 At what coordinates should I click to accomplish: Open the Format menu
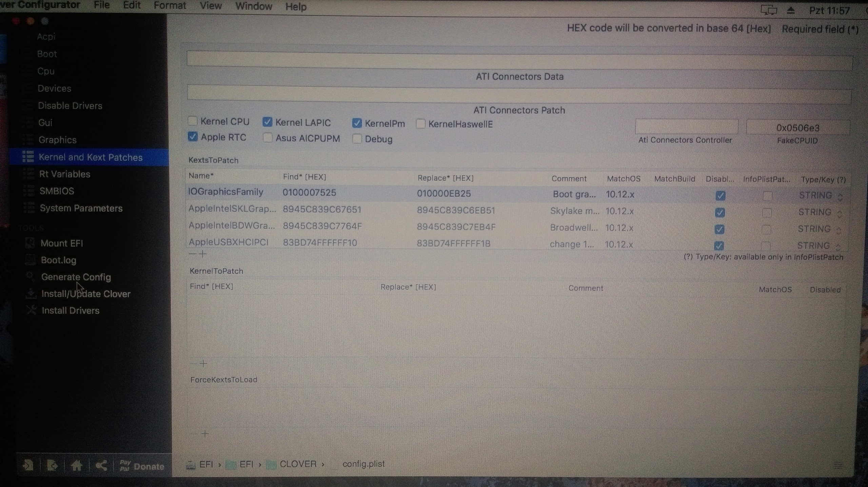coord(170,6)
